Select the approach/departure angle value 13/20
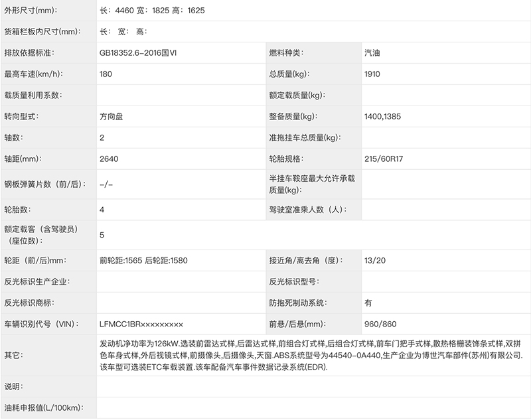 375,261
